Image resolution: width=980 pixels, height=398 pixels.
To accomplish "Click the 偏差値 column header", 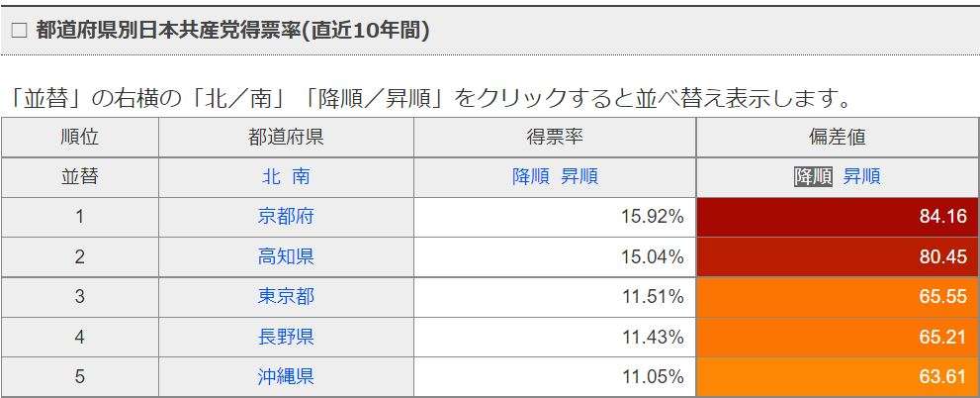I will pos(838,137).
